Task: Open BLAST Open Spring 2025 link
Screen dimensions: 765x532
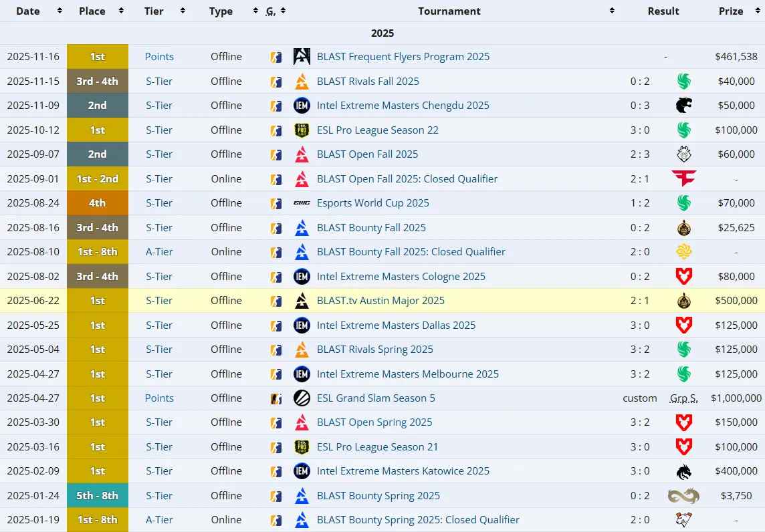Action: [x=374, y=422]
